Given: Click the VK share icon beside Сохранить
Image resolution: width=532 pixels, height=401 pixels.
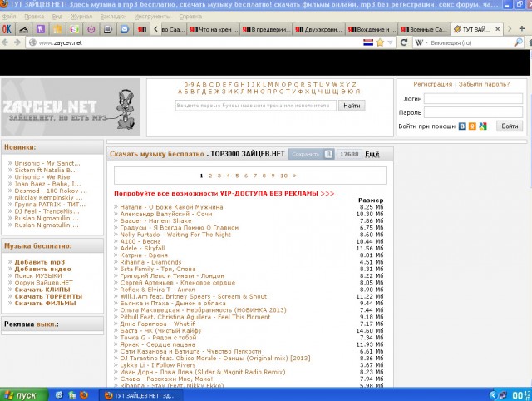Looking at the screenshot, I should coord(328,154).
